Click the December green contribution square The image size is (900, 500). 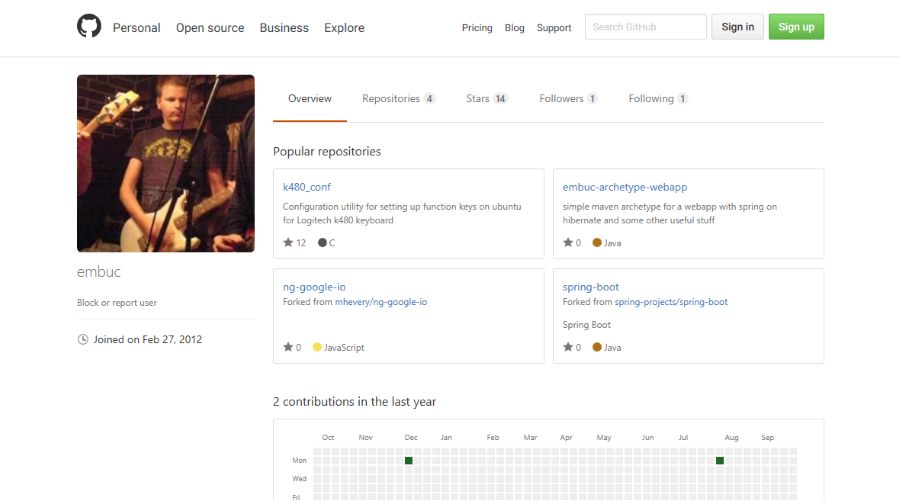pyautogui.click(x=409, y=461)
